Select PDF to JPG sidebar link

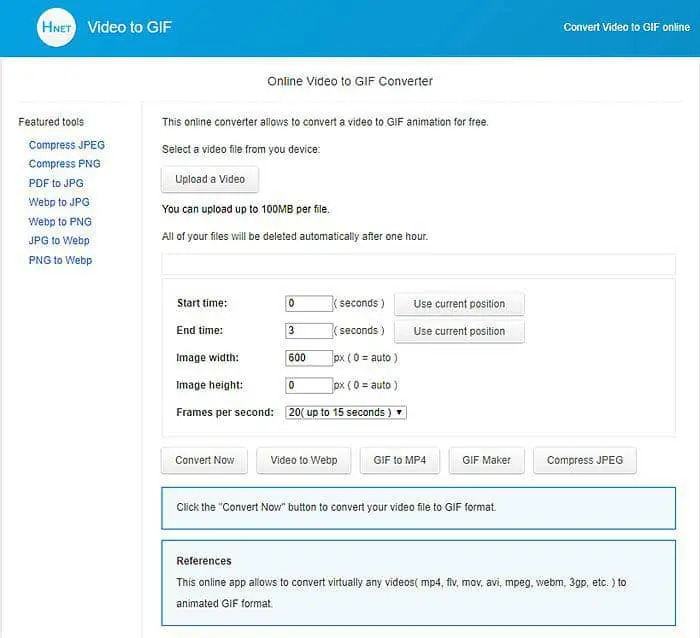point(56,183)
